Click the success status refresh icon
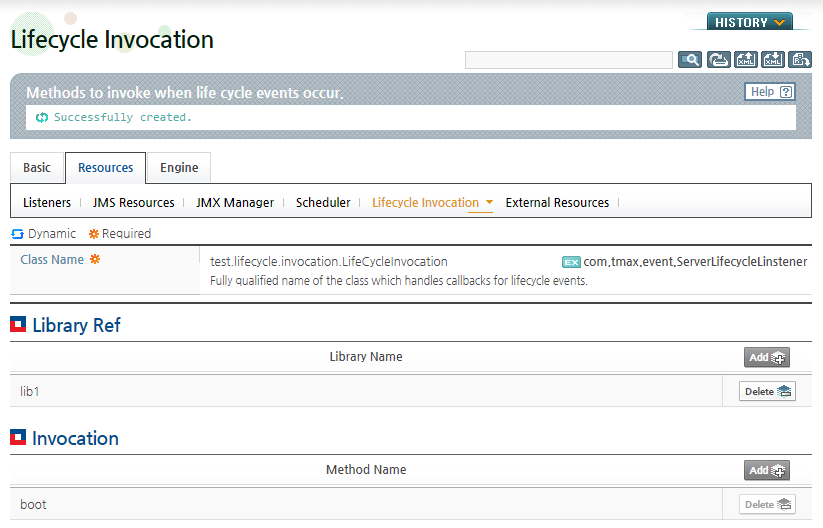This screenshot has width=823, height=528. click(41, 118)
